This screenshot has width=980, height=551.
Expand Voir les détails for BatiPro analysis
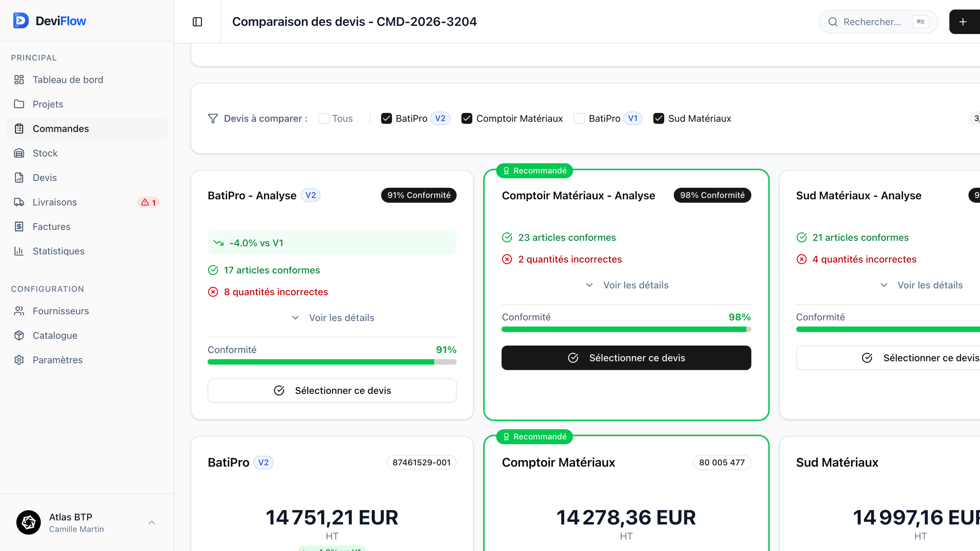tap(332, 318)
